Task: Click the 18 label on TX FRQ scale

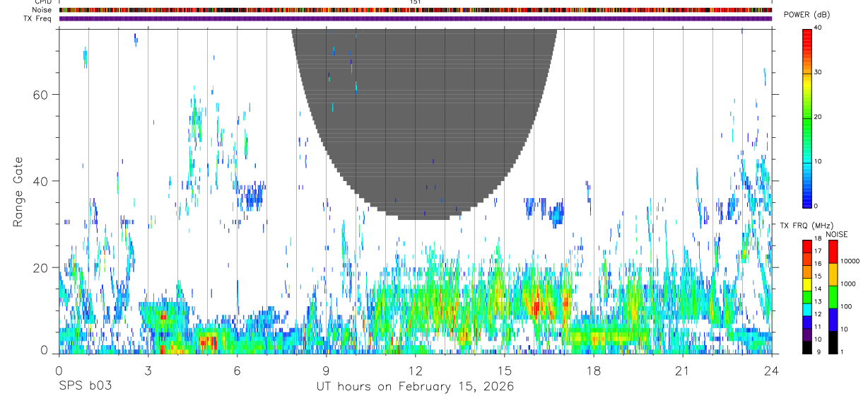Action: tap(819, 240)
